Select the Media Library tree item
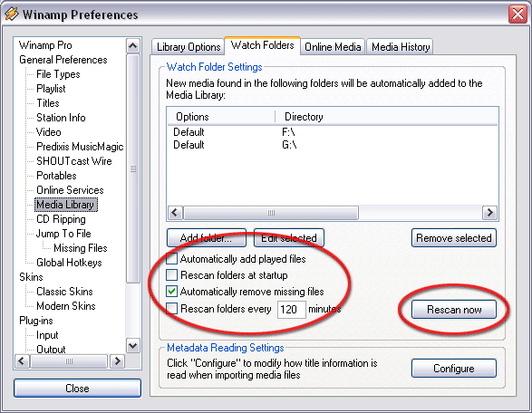This screenshot has width=532, height=413. tap(66, 205)
